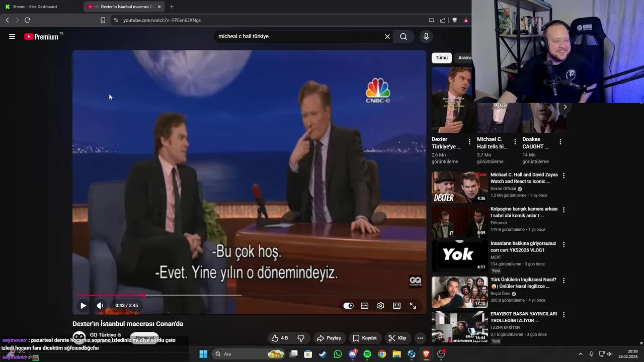The width and height of the screenshot is (644, 362).
Task: Reload the page
Action: [x=28, y=20]
